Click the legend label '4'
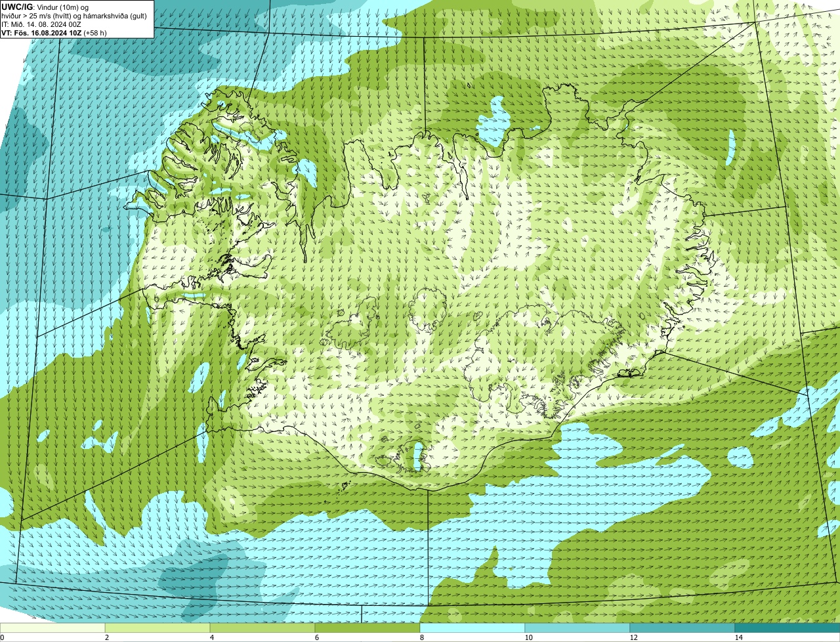This screenshot has width=840, height=642. point(211,637)
